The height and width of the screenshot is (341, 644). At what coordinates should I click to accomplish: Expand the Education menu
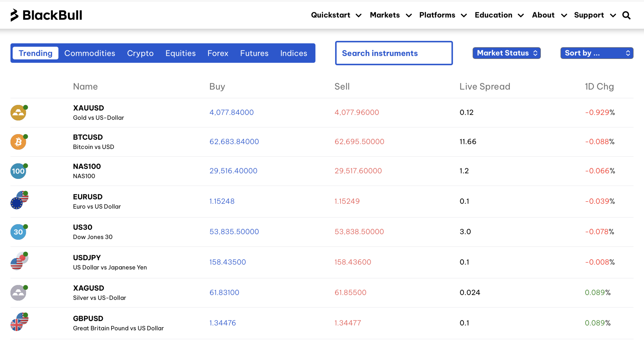click(x=499, y=15)
